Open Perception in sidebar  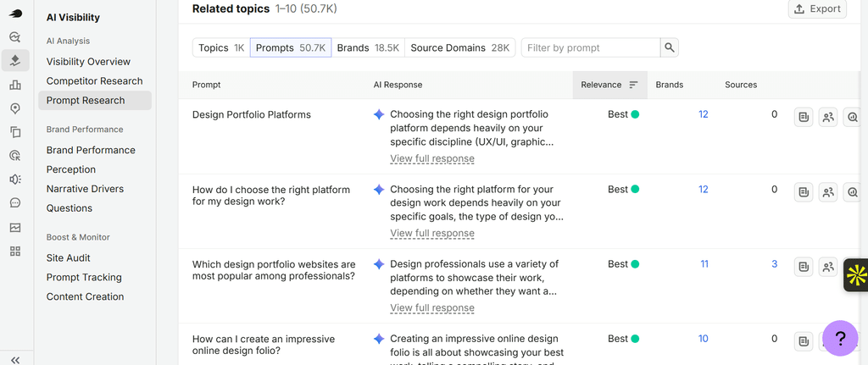pos(71,169)
